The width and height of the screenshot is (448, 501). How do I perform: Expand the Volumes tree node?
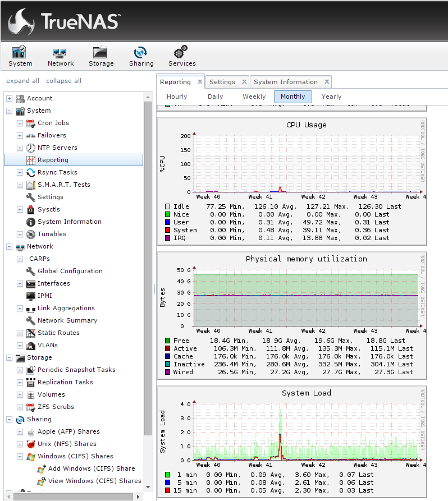[x=20, y=394]
